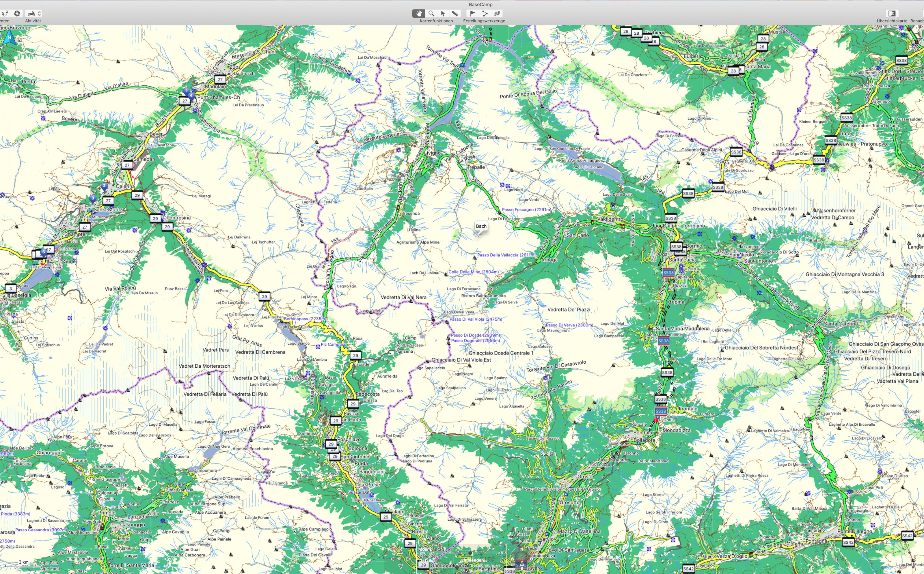
Task: Select the ruler measure tool
Action: 454,13
